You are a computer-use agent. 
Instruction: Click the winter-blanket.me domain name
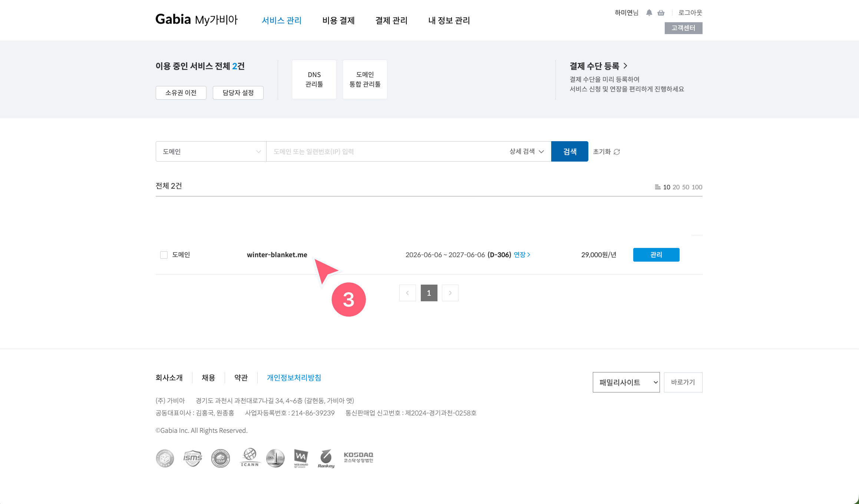tap(277, 255)
